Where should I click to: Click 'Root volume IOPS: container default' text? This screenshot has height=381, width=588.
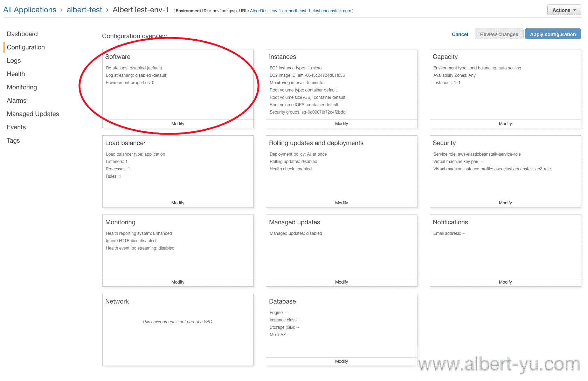(304, 105)
